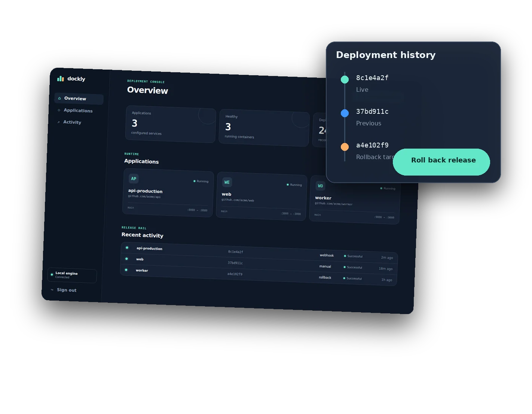Click the WO badge icon on worker card
The height and width of the screenshot is (414, 532).
[x=320, y=186]
